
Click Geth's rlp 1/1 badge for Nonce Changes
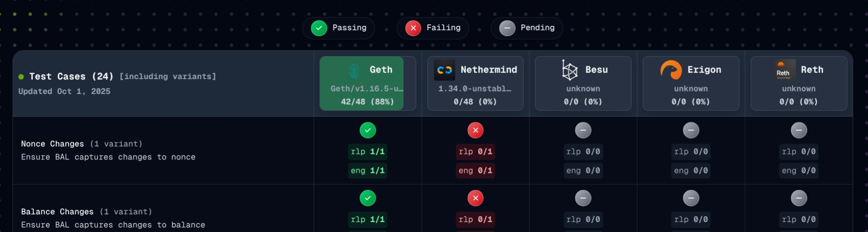pyautogui.click(x=368, y=152)
